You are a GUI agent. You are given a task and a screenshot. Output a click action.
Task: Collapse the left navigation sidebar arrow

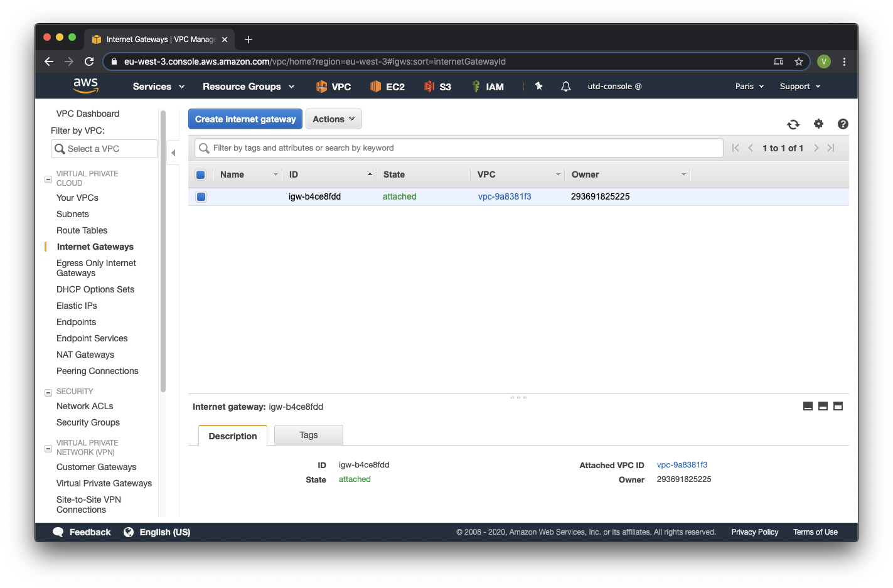click(173, 152)
